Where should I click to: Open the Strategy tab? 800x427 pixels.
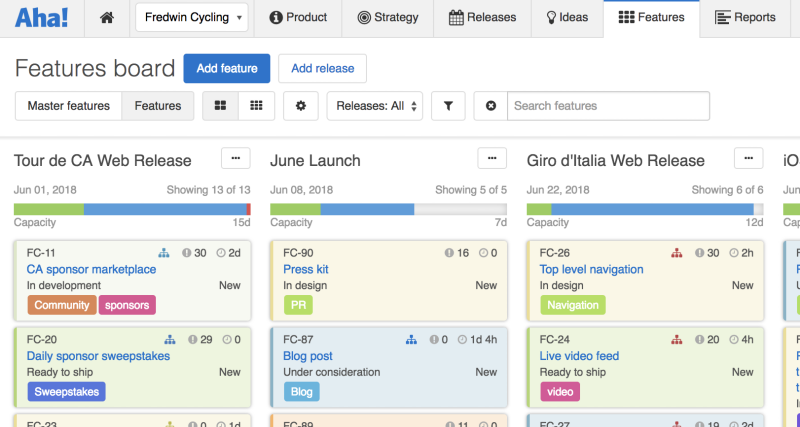[388, 17]
